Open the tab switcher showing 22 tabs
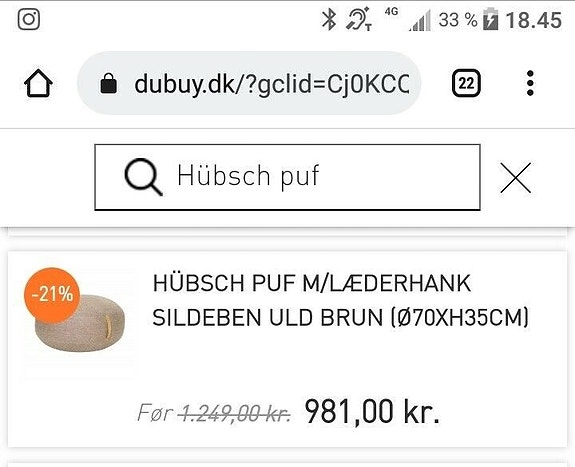The image size is (575, 467). tap(466, 83)
